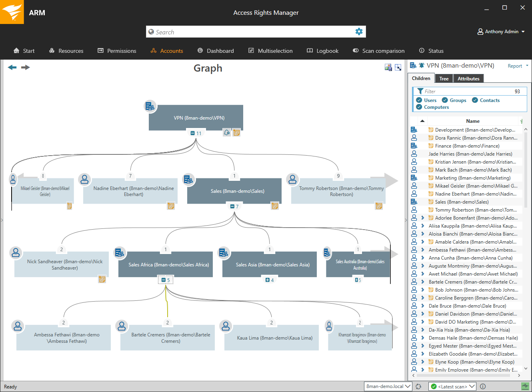Click the forward arrow above the graph

coord(26,67)
